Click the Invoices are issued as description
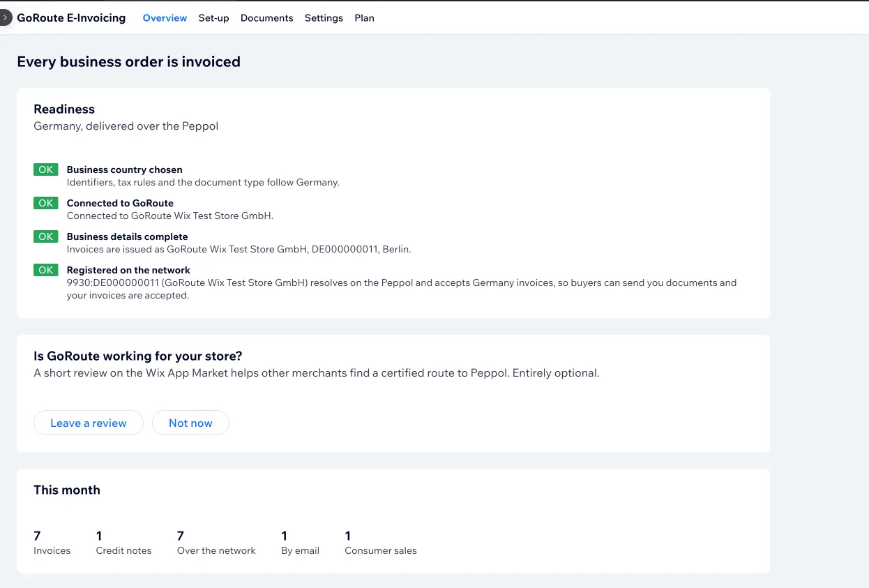Image resolution: width=869 pixels, height=588 pixels. point(239,249)
